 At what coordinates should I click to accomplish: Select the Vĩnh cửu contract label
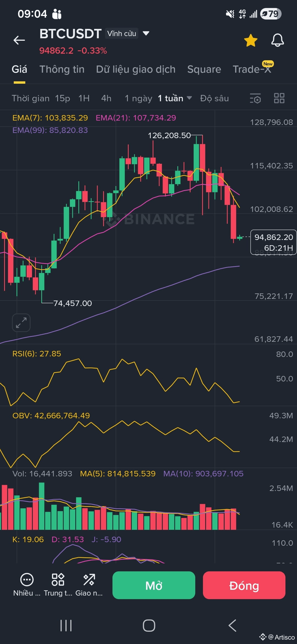coord(122,34)
